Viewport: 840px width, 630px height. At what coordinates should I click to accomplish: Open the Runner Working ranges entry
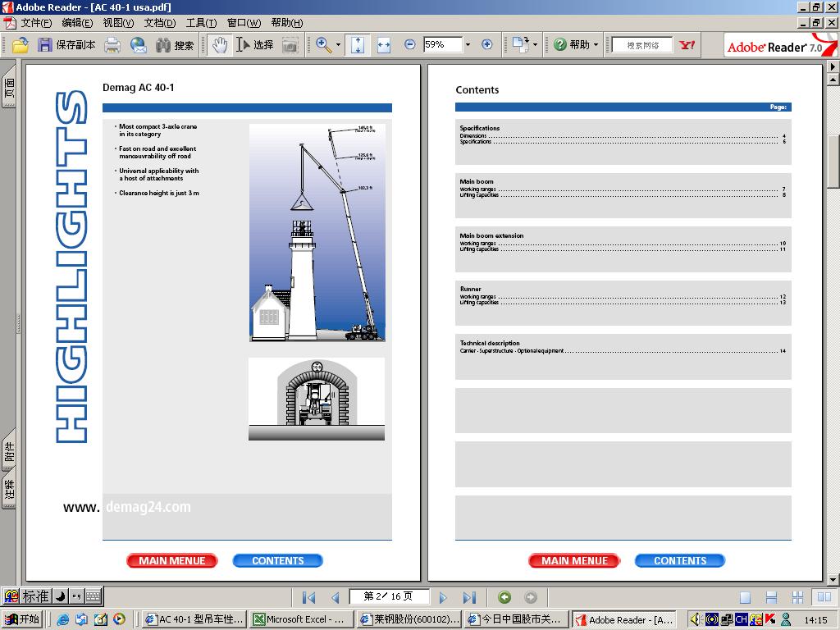coord(623,296)
